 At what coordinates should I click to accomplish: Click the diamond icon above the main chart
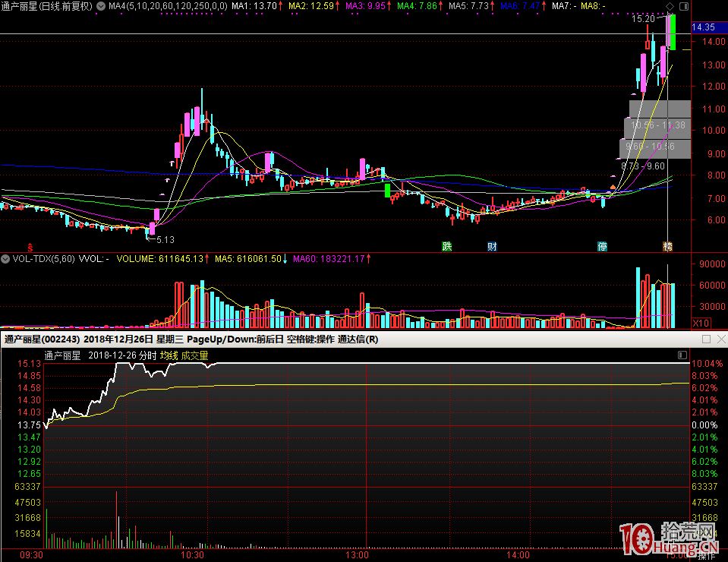[x=670, y=6]
